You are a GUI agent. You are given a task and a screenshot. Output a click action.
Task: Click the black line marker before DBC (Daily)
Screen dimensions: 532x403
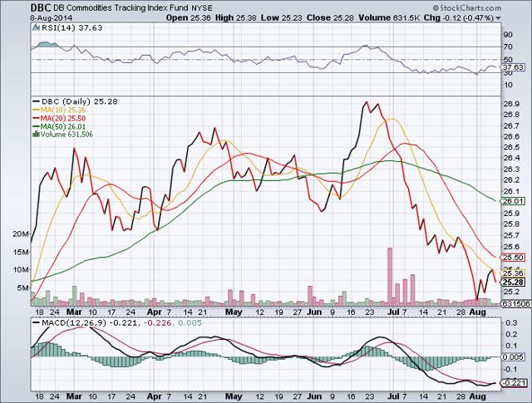coord(36,101)
